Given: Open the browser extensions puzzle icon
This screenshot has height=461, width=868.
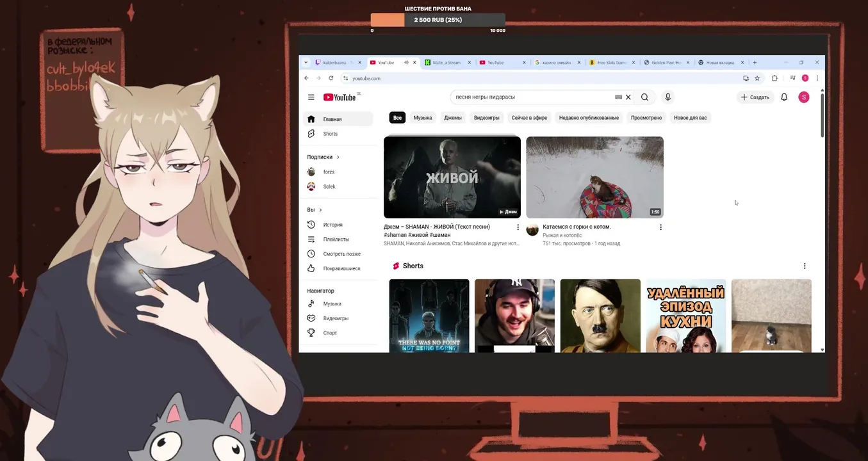Looking at the screenshot, I should coord(774,78).
